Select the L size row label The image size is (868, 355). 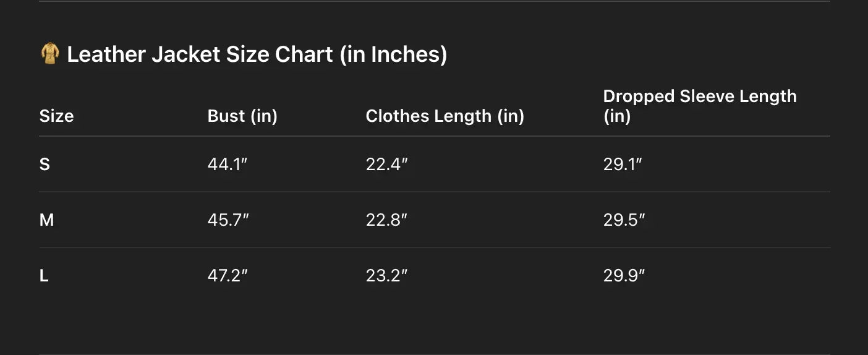point(44,276)
